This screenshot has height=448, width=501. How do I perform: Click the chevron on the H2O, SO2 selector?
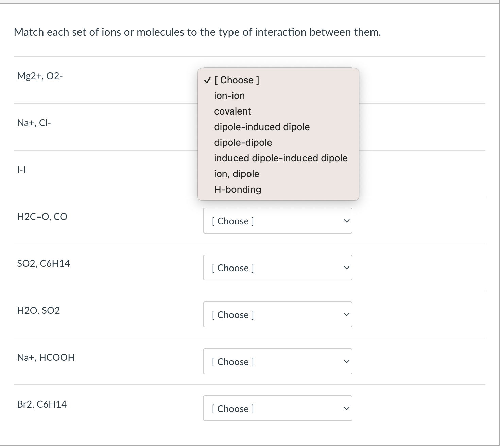(346, 314)
